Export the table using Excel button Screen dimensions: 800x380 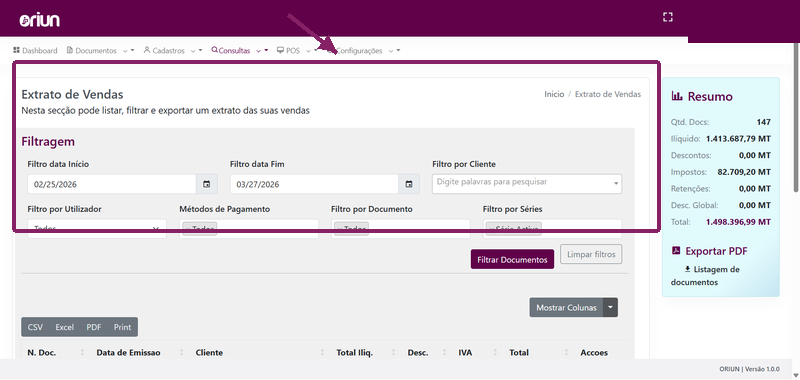(65, 327)
